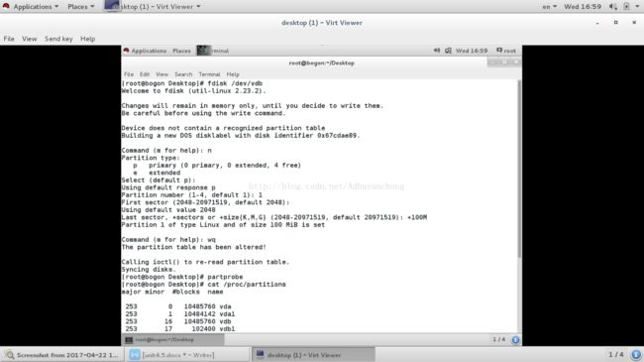Click the vda1 partition row
The height and width of the screenshot is (362, 644).
click(180, 313)
